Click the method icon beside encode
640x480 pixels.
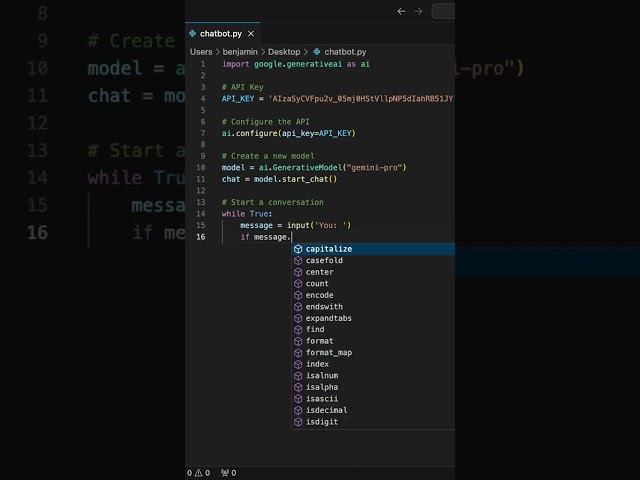pyautogui.click(x=298, y=295)
